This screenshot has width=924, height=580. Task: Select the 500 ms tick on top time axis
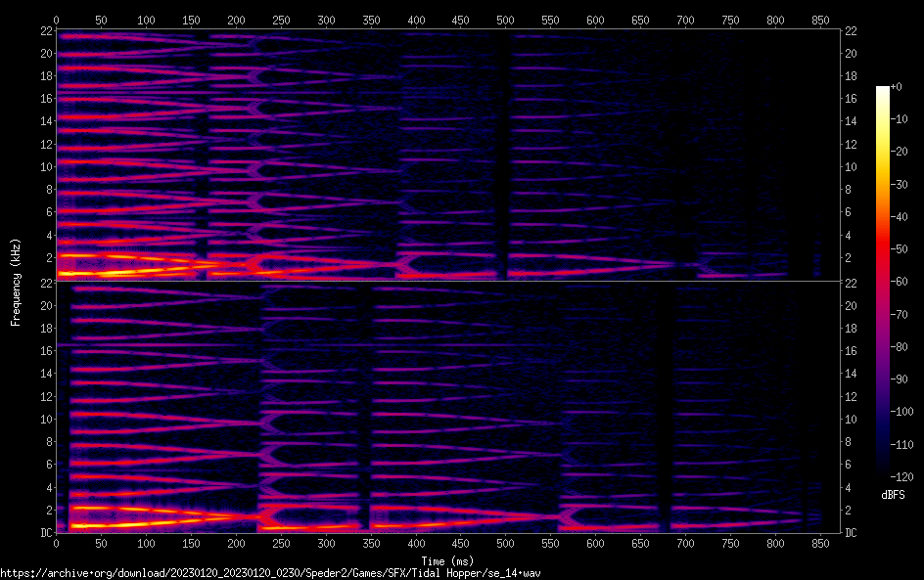[x=505, y=20]
